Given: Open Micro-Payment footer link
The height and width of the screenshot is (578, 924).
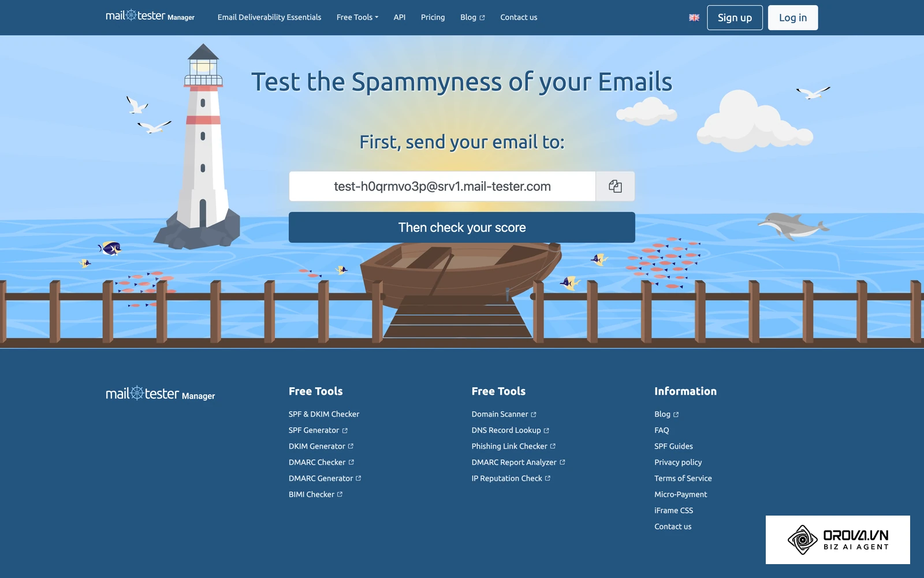Looking at the screenshot, I should coord(681,494).
